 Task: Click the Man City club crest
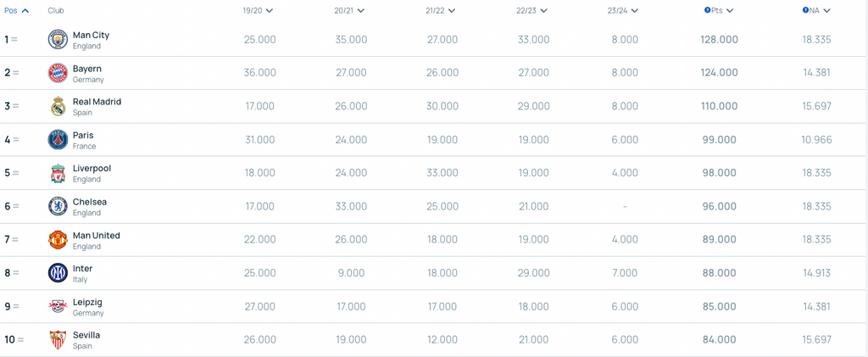pyautogui.click(x=58, y=40)
